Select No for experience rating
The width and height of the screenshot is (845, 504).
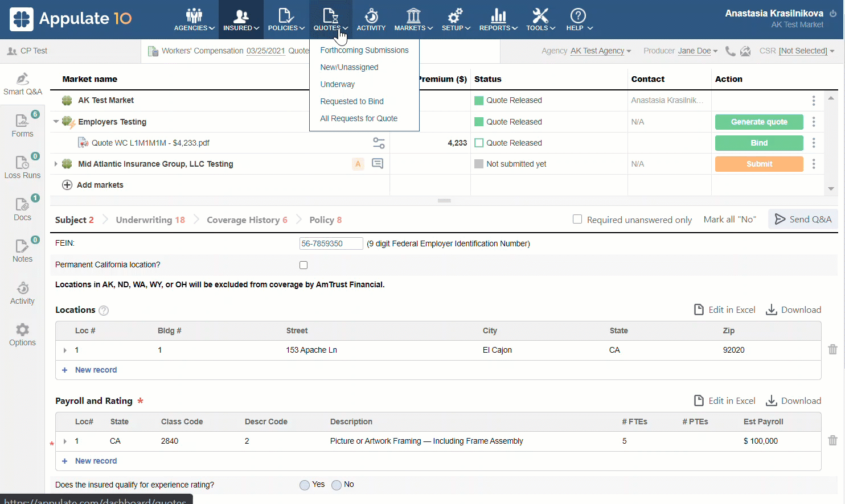337,485
